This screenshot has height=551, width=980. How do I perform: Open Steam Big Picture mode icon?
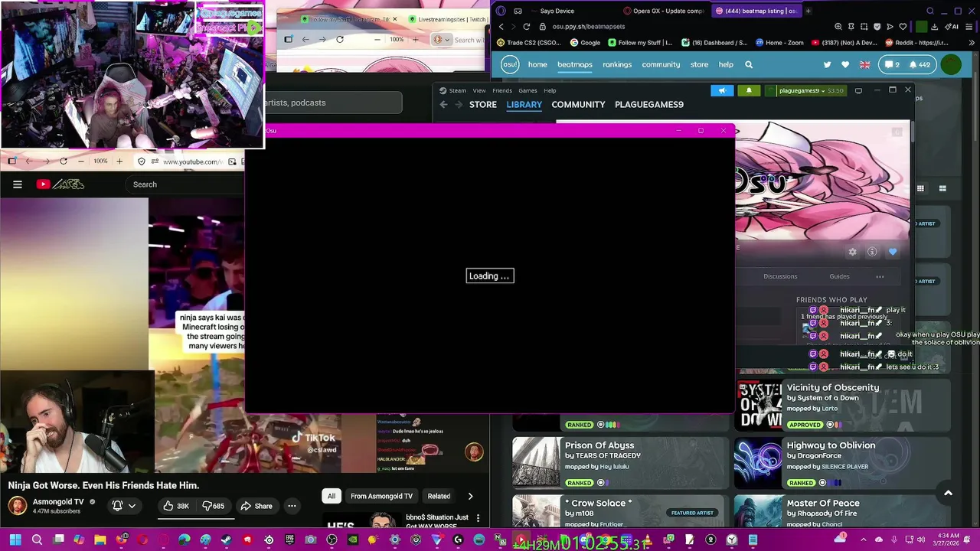(x=858, y=90)
